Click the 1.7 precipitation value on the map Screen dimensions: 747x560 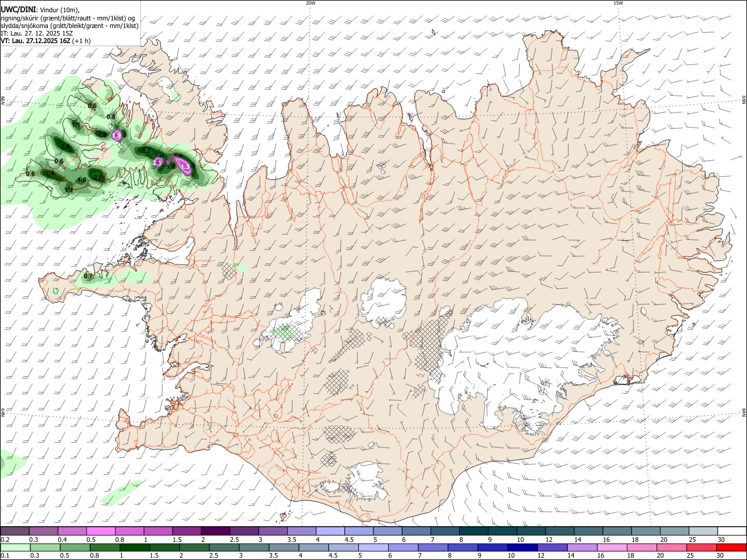click(x=146, y=150)
